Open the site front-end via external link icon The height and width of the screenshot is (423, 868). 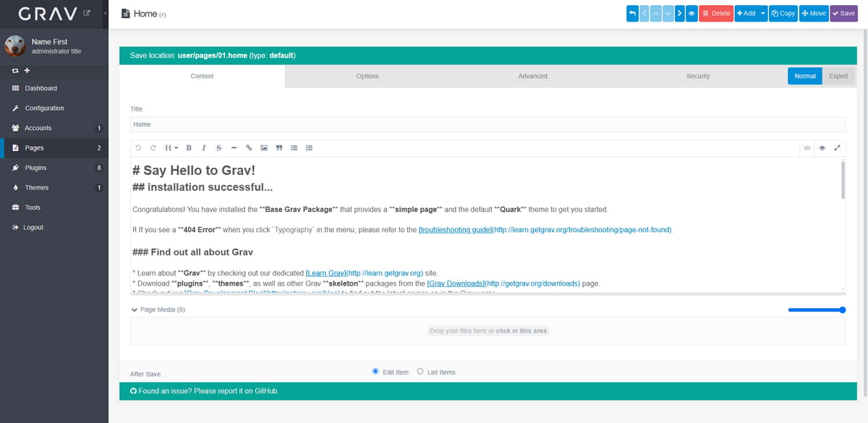[88, 13]
